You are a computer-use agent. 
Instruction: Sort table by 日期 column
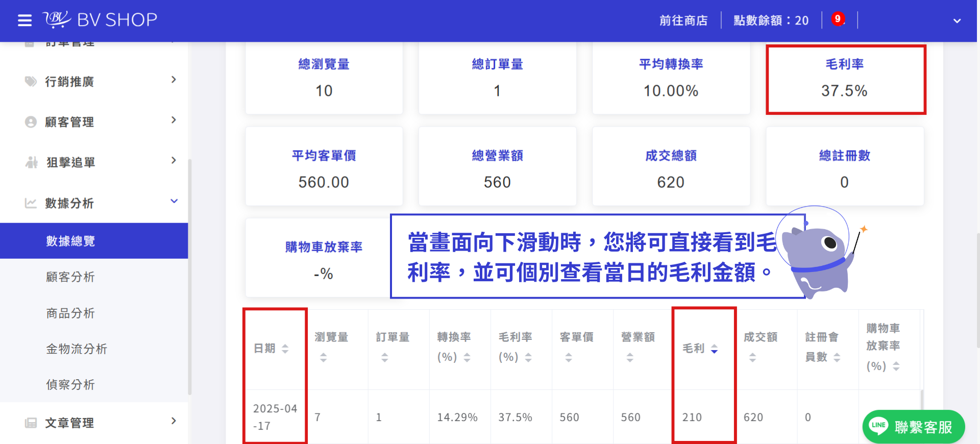coord(285,349)
